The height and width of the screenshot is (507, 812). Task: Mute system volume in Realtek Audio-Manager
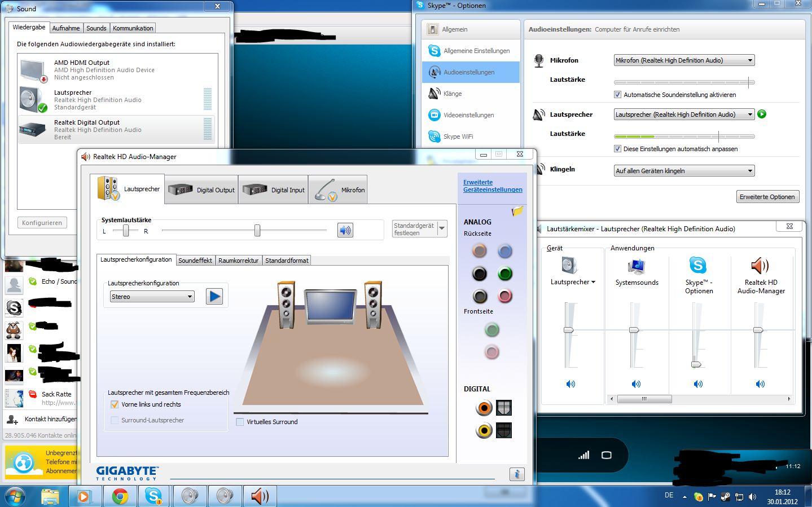click(x=345, y=230)
